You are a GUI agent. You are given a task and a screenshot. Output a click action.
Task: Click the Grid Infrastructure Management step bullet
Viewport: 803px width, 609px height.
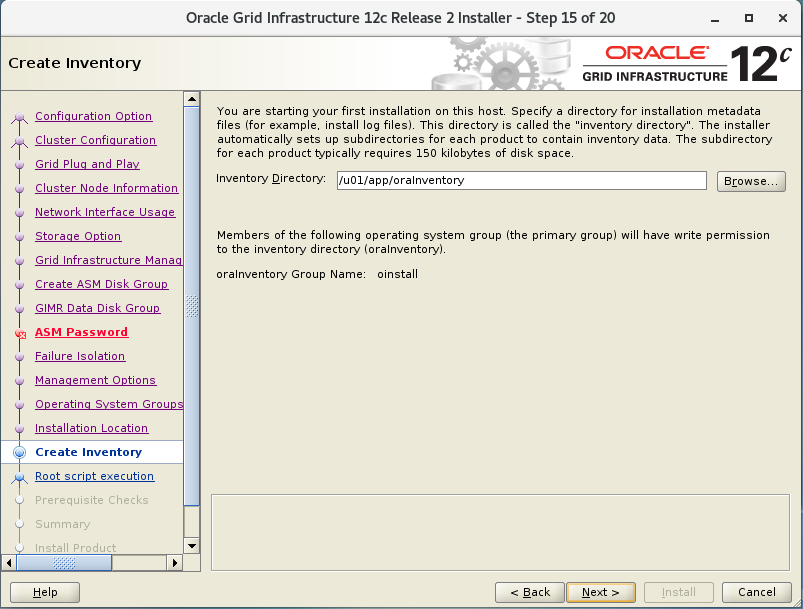19,261
